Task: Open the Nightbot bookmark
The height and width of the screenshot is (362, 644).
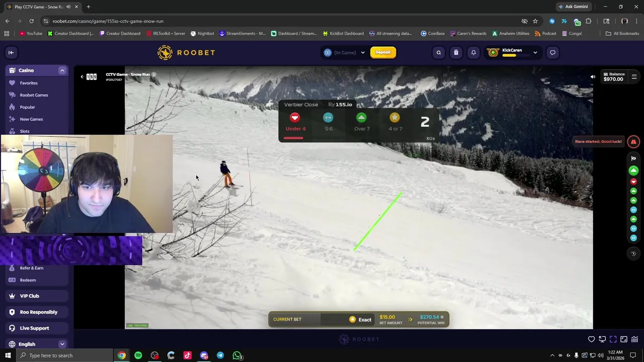Action: [202, 34]
